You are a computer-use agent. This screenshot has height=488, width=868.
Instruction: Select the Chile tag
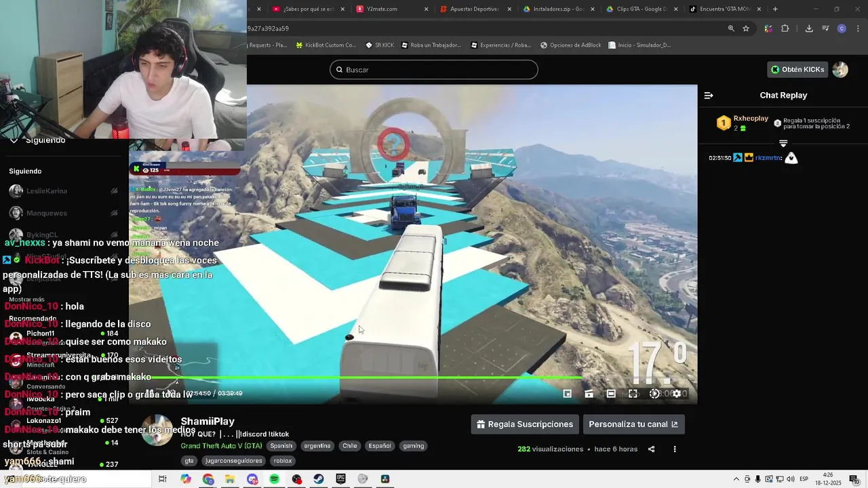[x=350, y=446]
